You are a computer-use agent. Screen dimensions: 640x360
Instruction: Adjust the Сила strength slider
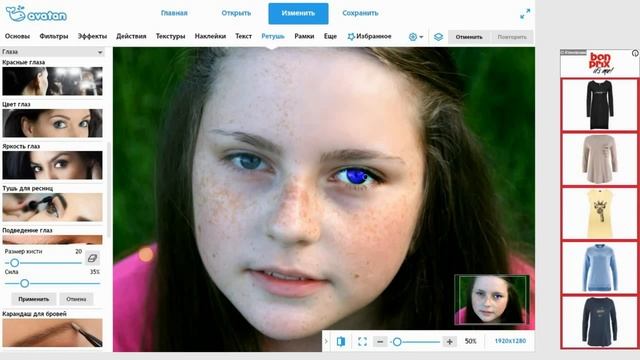(x=52, y=283)
